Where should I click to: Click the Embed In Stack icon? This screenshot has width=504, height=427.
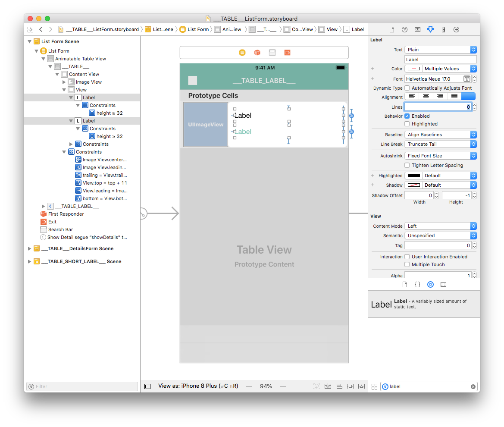[328, 386]
